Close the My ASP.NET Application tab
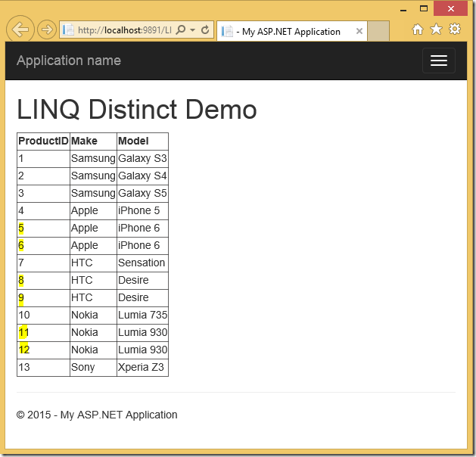Viewport: 476px width, 457px height. (359, 31)
